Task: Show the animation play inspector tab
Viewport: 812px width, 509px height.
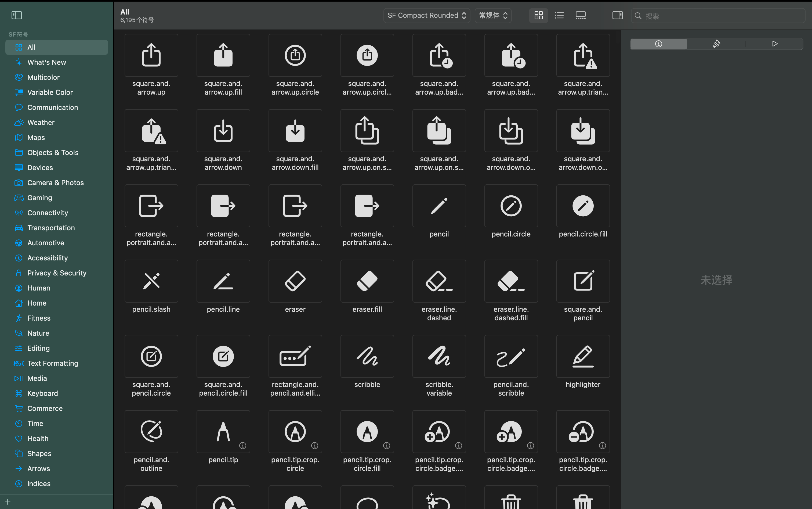Action: [775, 44]
